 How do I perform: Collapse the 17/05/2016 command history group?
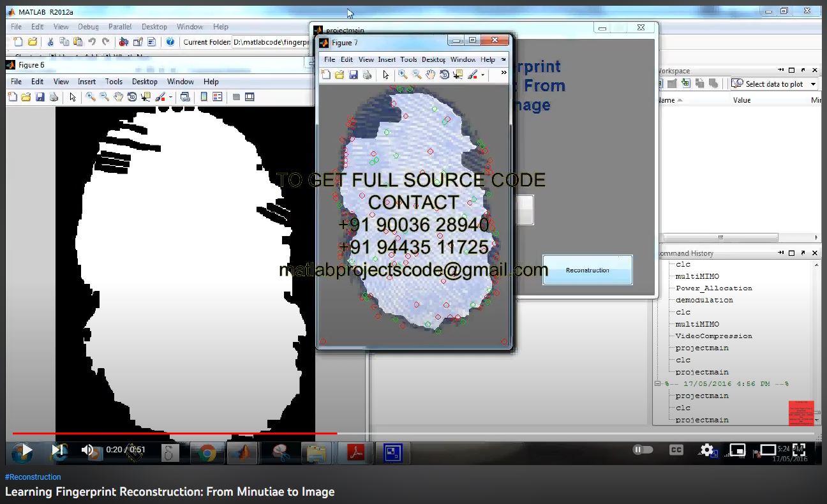[x=658, y=384]
